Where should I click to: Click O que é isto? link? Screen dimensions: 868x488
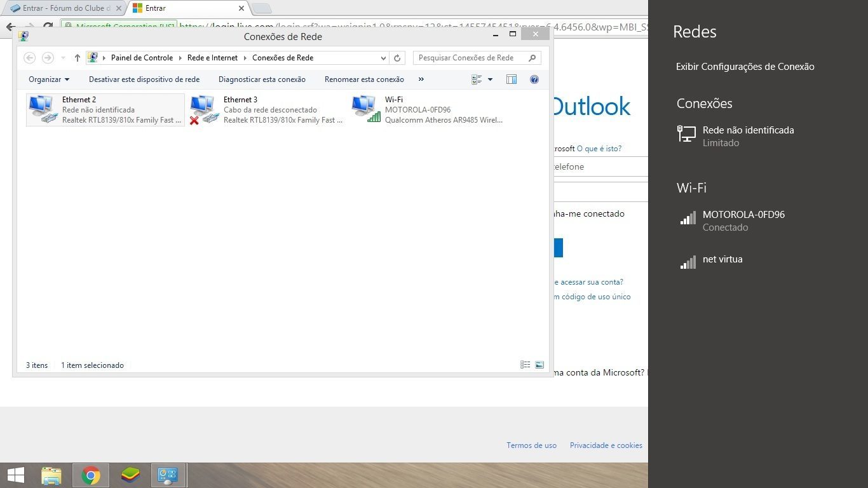click(599, 149)
